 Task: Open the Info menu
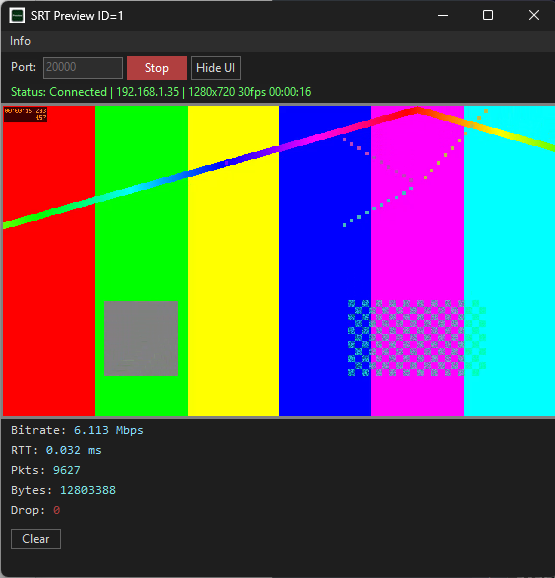[20, 41]
